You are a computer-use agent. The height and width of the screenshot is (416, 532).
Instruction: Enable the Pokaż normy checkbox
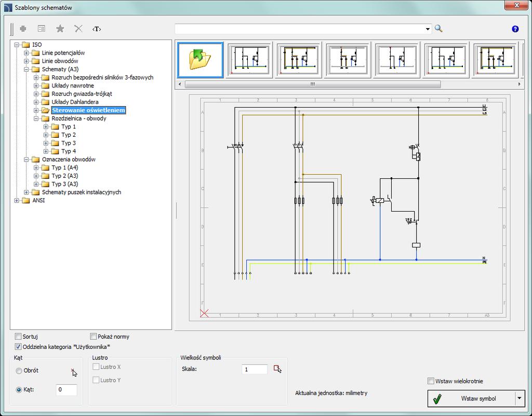point(94,336)
